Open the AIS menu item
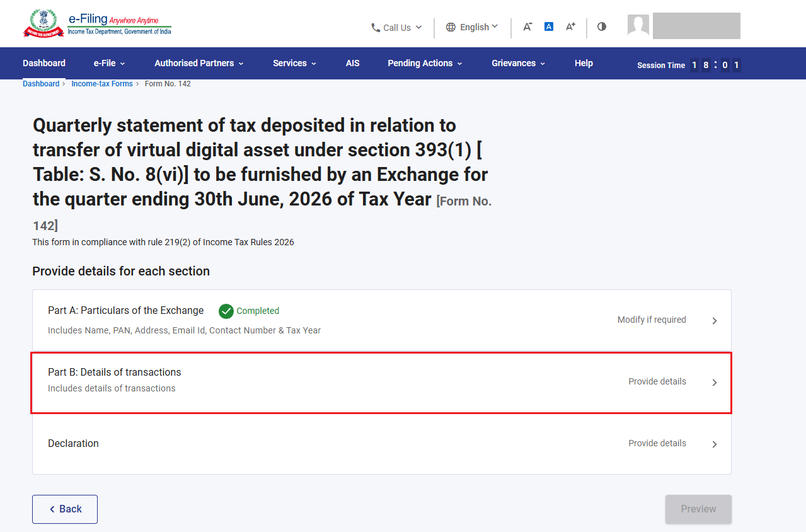The width and height of the screenshot is (806, 532). coord(353,63)
